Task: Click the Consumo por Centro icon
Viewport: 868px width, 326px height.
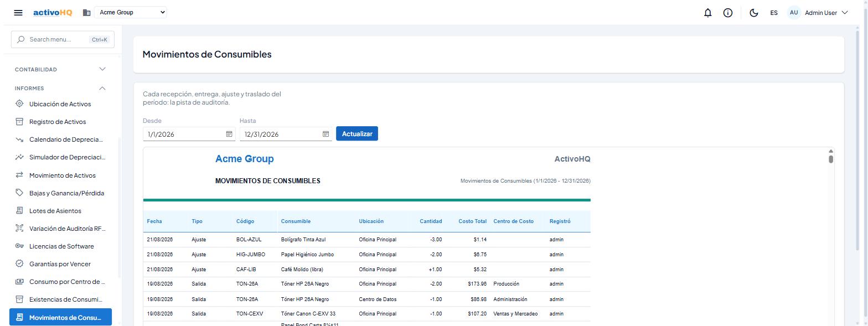Action: point(19,281)
